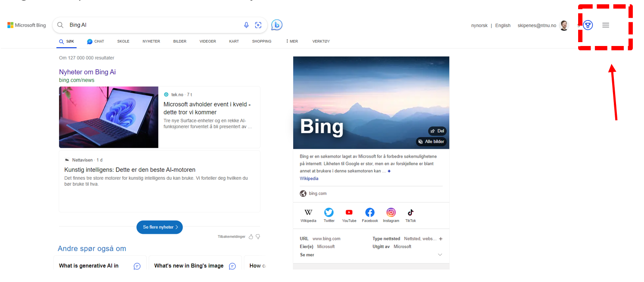Click the 'Alle bilder' button
The image size is (644, 282).
pyautogui.click(x=431, y=141)
